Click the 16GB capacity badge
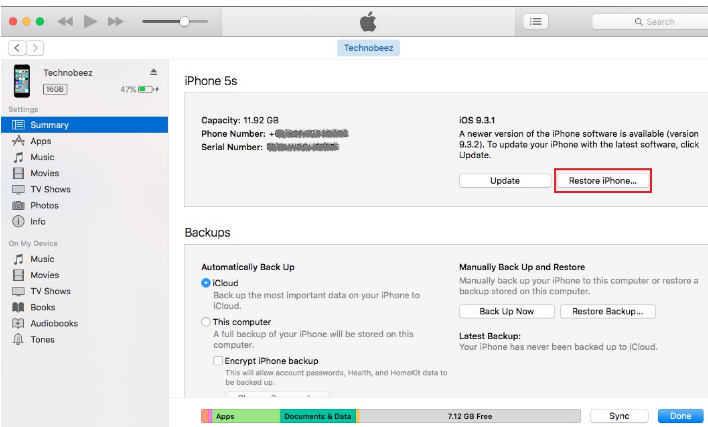Viewport: 708px width, 427px height. (55, 89)
